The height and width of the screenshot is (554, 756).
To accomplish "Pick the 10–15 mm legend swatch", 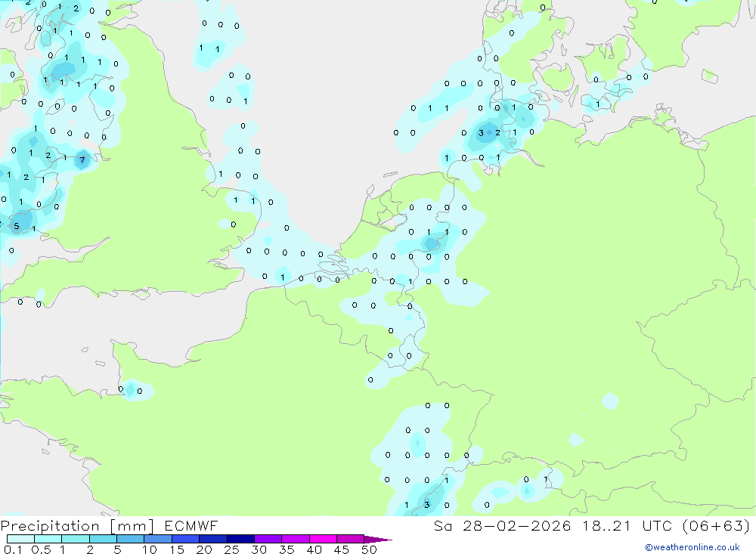I will click(x=158, y=539).
